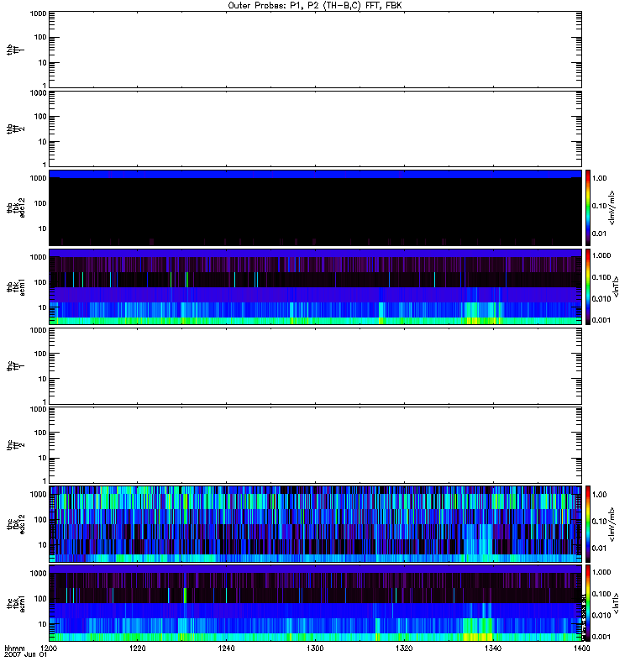Click the 'thc fff 1' panel axis title
The width and height of the screenshot is (630, 672).
pos(15,366)
